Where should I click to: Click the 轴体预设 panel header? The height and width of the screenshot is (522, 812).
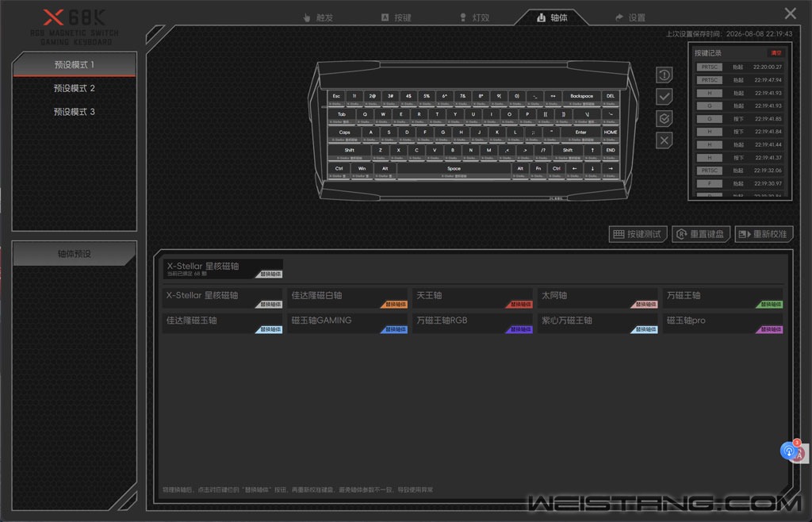coord(74,254)
